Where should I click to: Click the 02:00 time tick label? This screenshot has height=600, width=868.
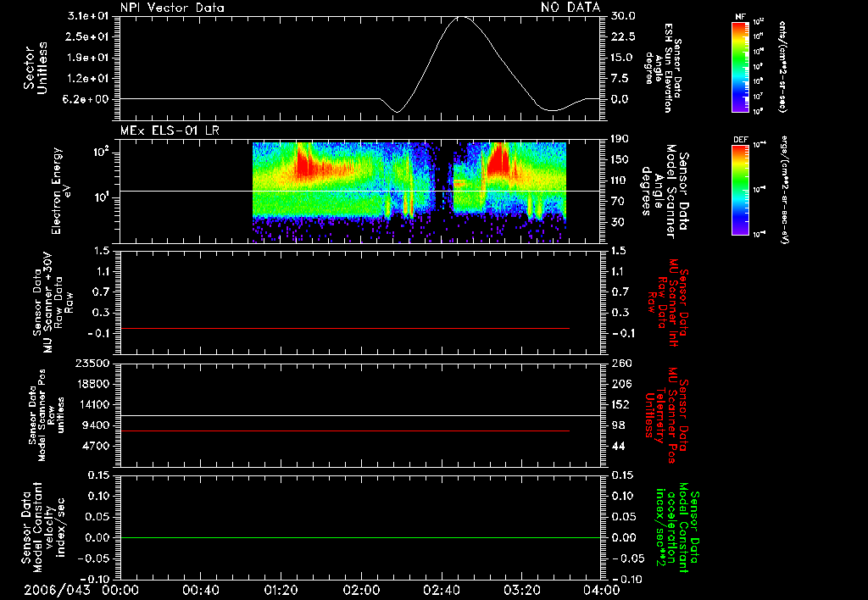tap(361, 590)
